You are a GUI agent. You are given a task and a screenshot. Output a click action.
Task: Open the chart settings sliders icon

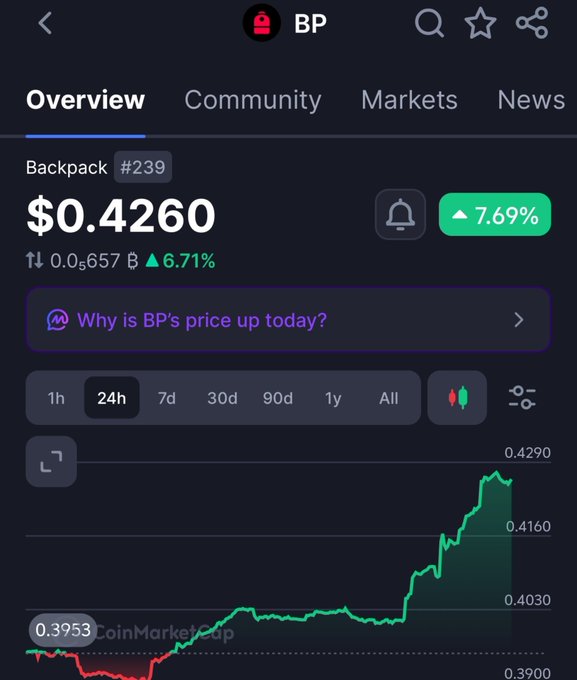pyautogui.click(x=522, y=397)
